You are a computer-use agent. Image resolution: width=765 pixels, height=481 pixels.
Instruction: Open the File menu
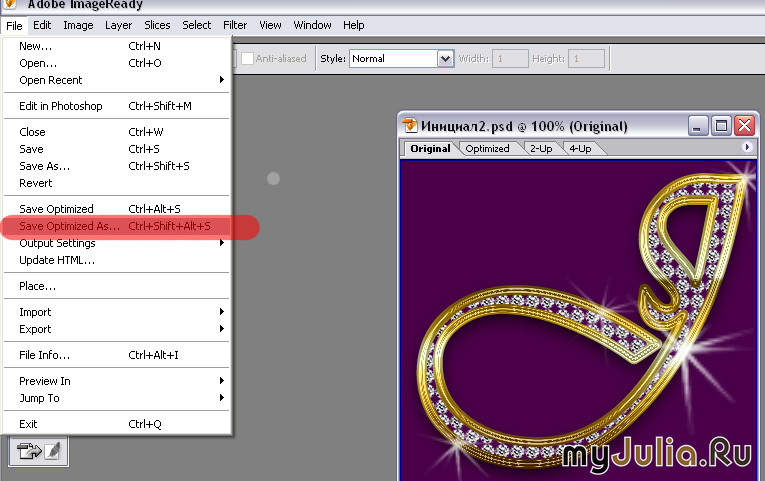[x=14, y=25]
